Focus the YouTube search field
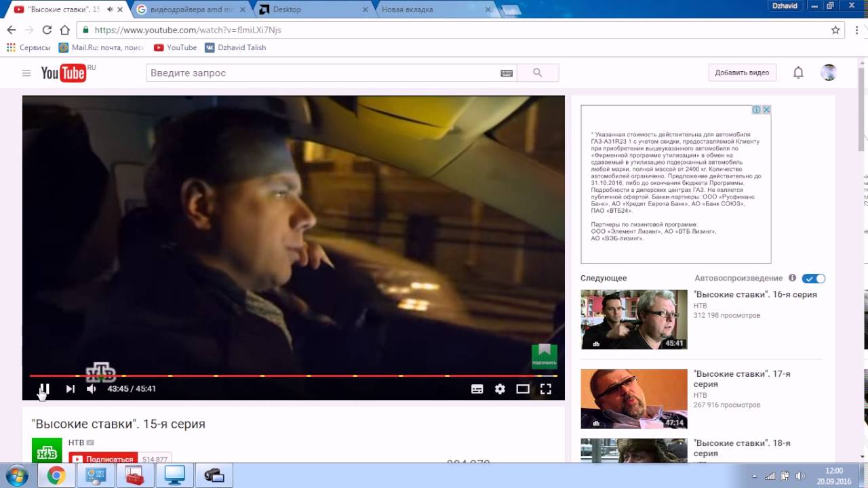The image size is (868, 488). (x=322, y=73)
